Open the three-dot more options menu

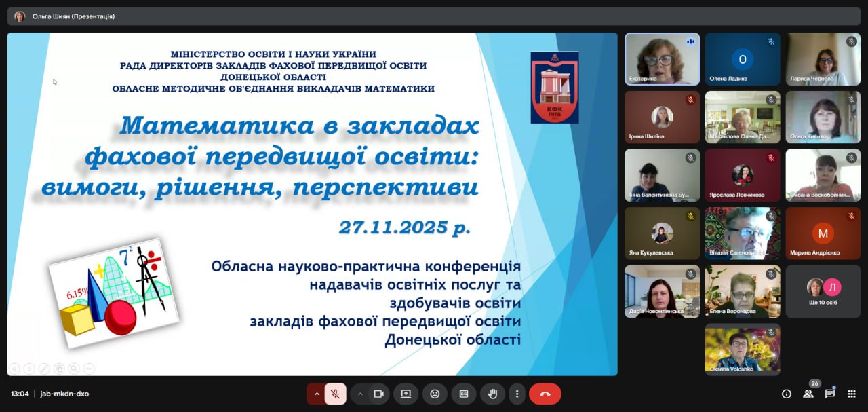click(x=517, y=394)
